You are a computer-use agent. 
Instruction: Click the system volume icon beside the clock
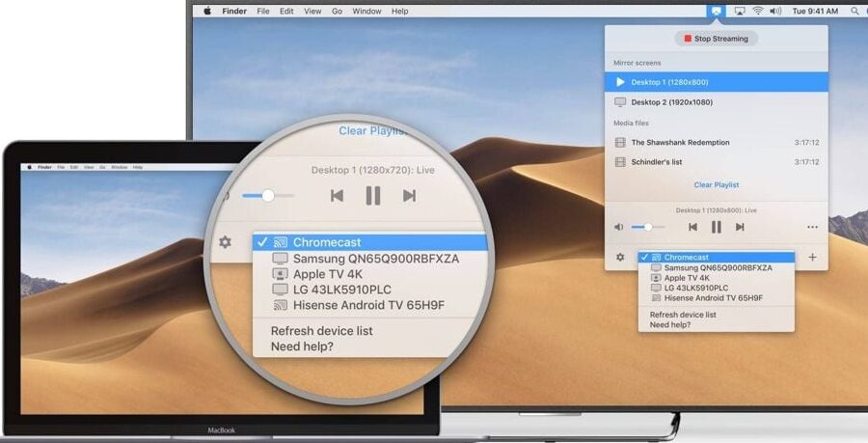pos(775,11)
